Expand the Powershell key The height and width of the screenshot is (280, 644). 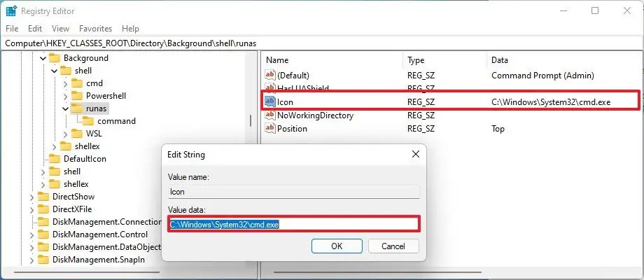tap(66, 96)
